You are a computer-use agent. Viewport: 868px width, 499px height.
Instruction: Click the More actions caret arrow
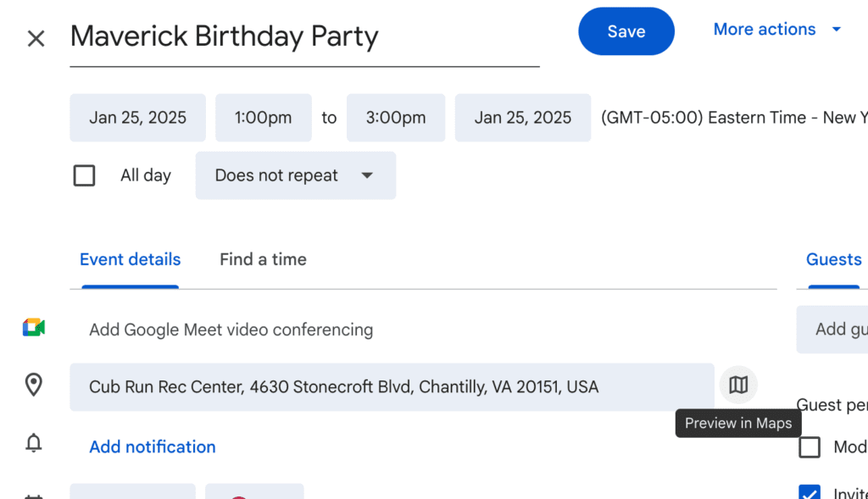tap(837, 30)
